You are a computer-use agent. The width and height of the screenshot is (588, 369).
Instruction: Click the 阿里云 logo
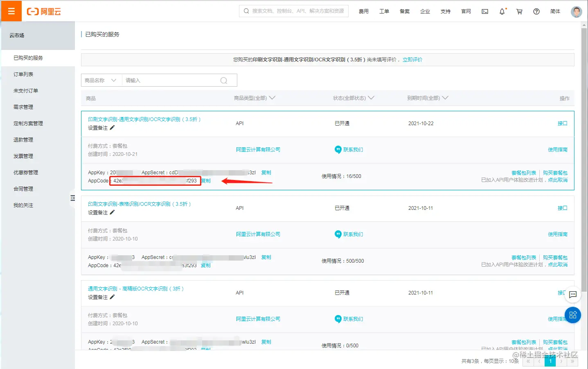click(44, 11)
